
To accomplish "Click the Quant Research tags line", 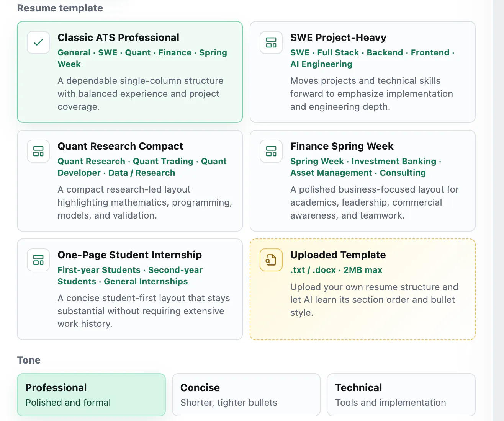I will pyautogui.click(x=142, y=167).
